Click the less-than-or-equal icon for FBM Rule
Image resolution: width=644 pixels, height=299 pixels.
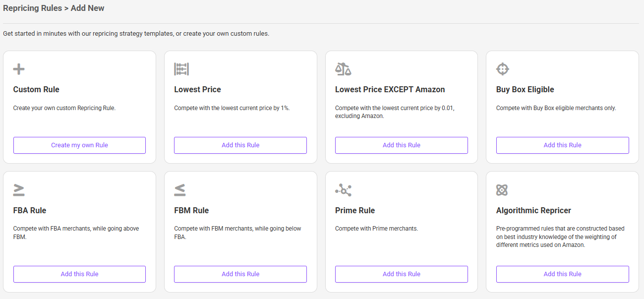pyautogui.click(x=179, y=190)
